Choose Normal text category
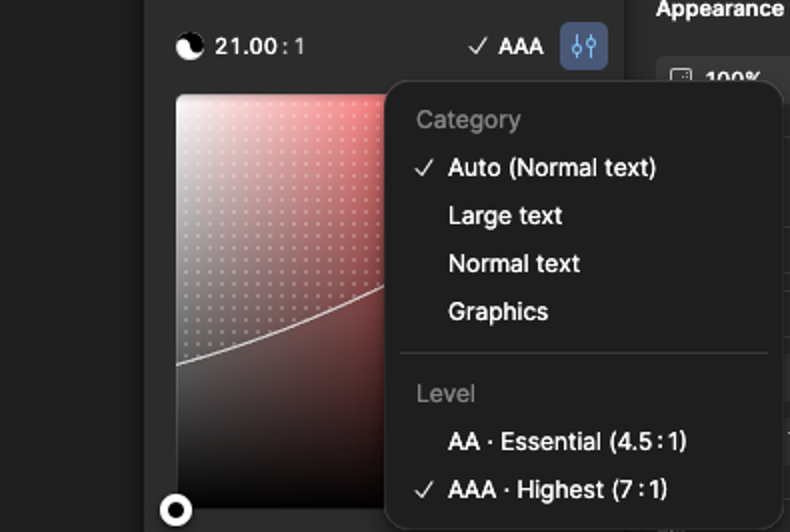Screen dimensions: 790x532 click(x=584, y=263)
